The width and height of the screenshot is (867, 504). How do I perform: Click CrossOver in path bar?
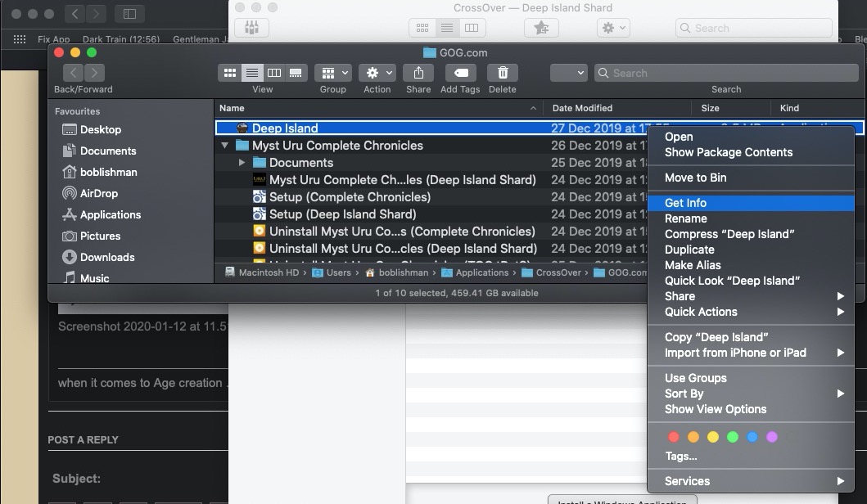pyautogui.click(x=552, y=272)
